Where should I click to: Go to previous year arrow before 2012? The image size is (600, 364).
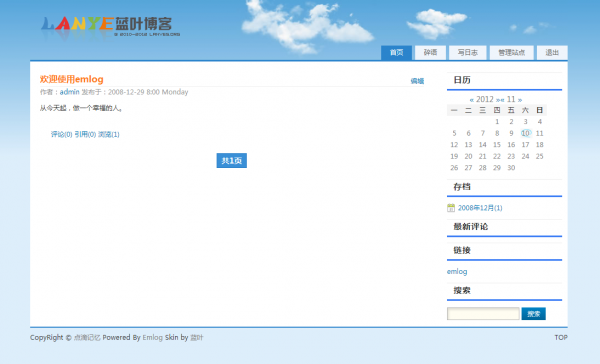tap(471, 100)
